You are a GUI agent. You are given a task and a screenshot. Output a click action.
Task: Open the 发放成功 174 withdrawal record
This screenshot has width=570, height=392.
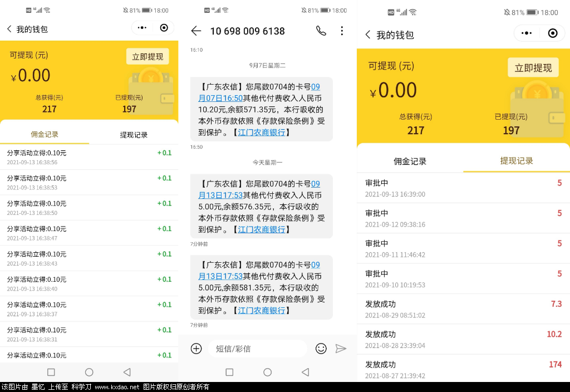tap(463, 369)
